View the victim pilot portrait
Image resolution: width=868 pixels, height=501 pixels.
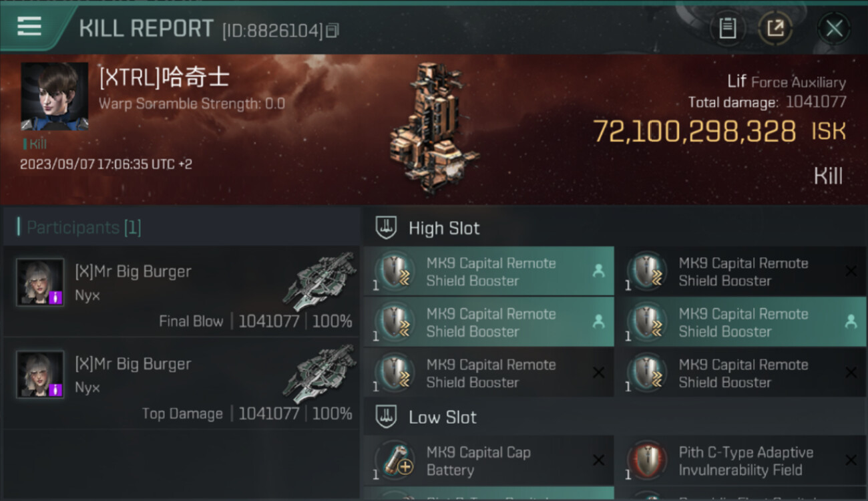pyautogui.click(x=54, y=96)
